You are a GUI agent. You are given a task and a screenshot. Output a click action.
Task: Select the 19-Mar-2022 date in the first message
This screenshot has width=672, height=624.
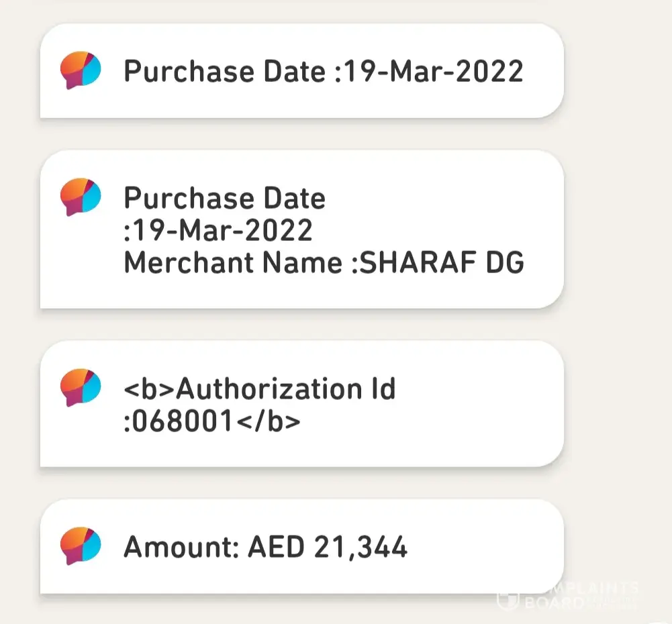pos(432,71)
